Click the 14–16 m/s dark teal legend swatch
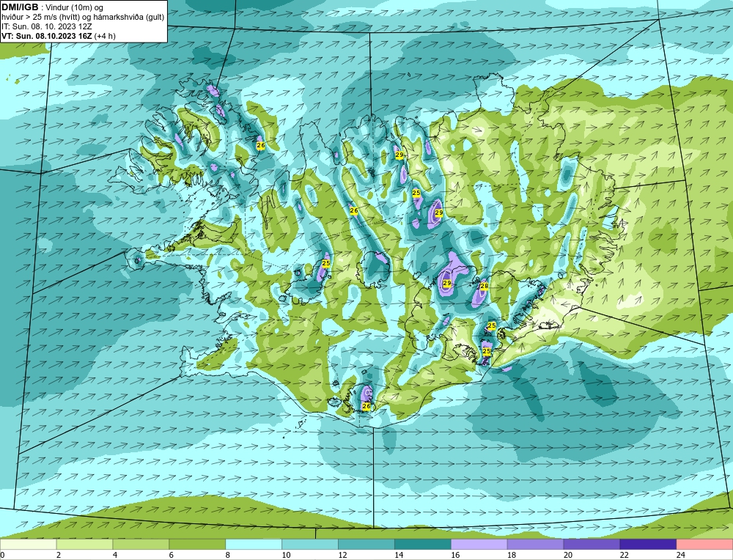733x560 pixels. click(x=423, y=544)
